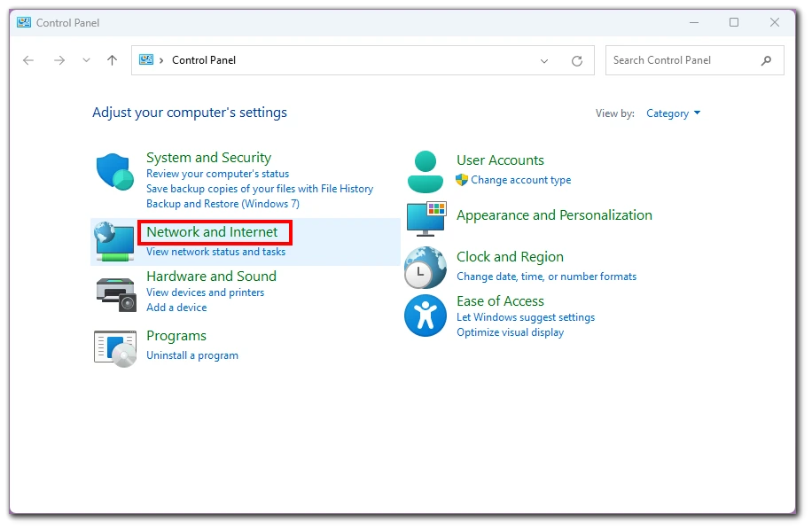812x530 pixels.
Task: Close the Control Panel window
Action: (x=775, y=22)
